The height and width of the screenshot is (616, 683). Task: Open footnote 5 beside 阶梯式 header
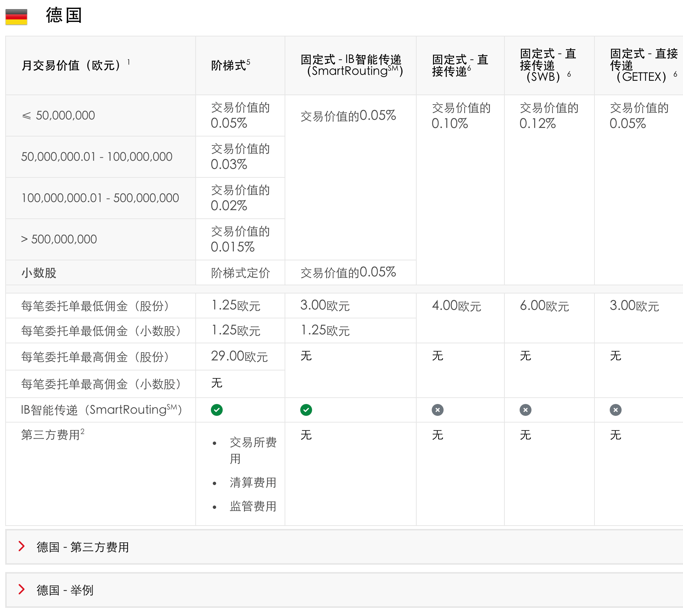[x=248, y=62]
